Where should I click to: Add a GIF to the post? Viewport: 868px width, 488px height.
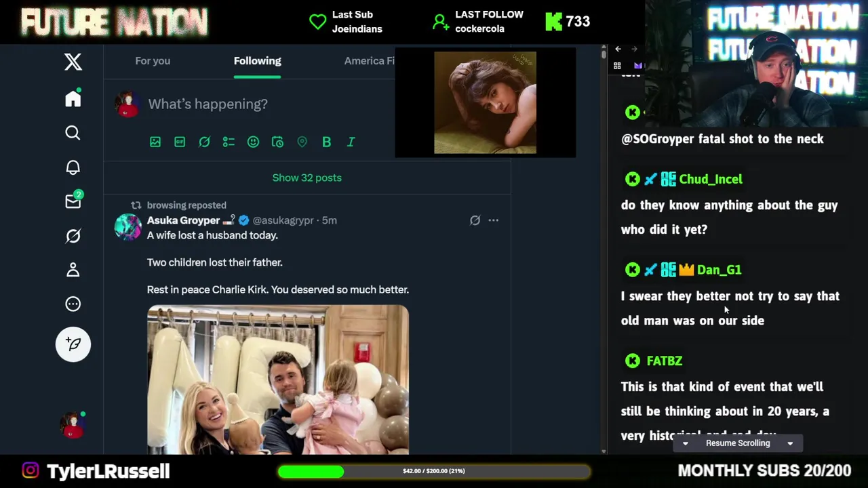tap(180, 142)
